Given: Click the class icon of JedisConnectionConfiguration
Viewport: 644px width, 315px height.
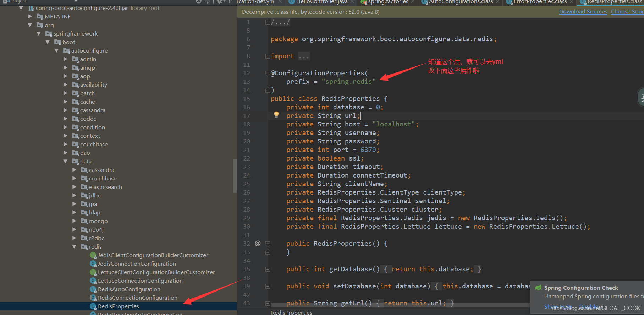Looking at the screenshot, I should (93, 264).
